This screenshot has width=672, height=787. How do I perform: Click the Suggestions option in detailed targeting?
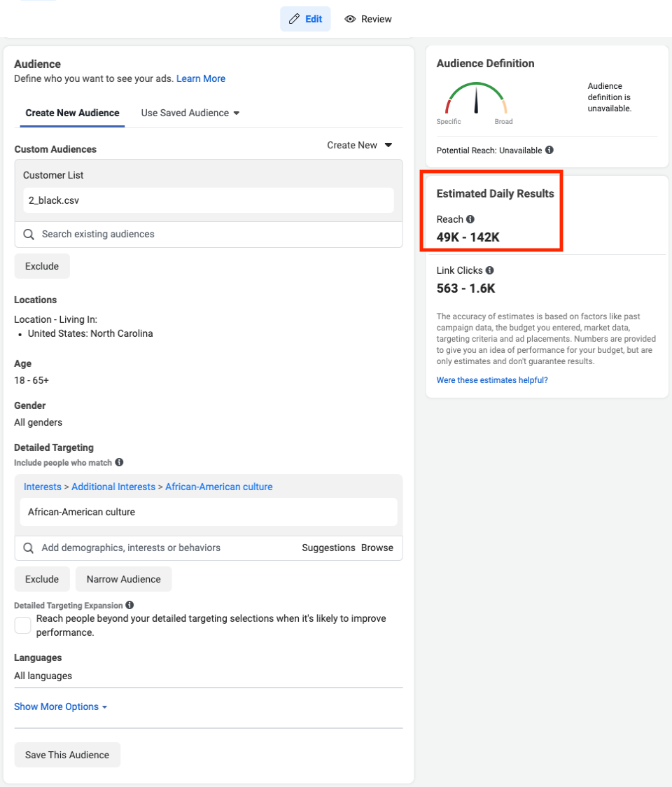click(x=328, y=548)
